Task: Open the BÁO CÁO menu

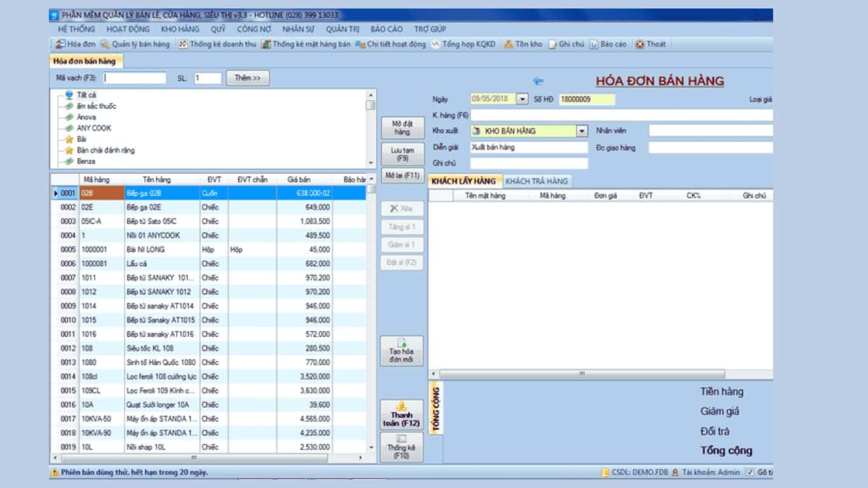Action: (x=386, y=29)
